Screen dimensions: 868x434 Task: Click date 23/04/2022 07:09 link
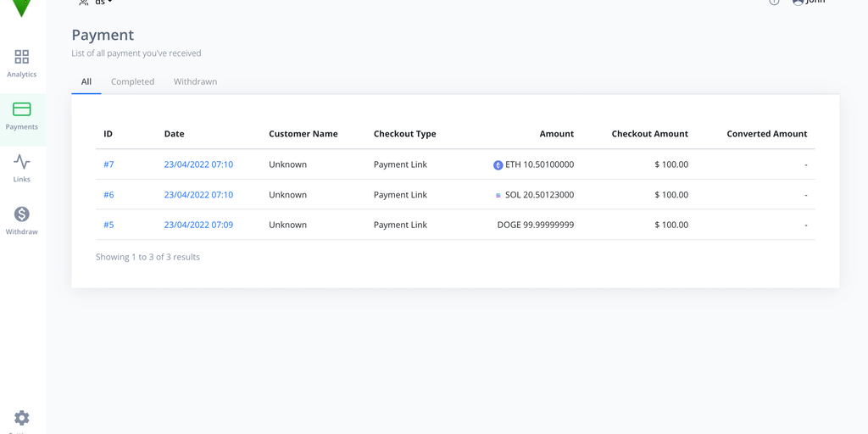[x=198, y=225]
